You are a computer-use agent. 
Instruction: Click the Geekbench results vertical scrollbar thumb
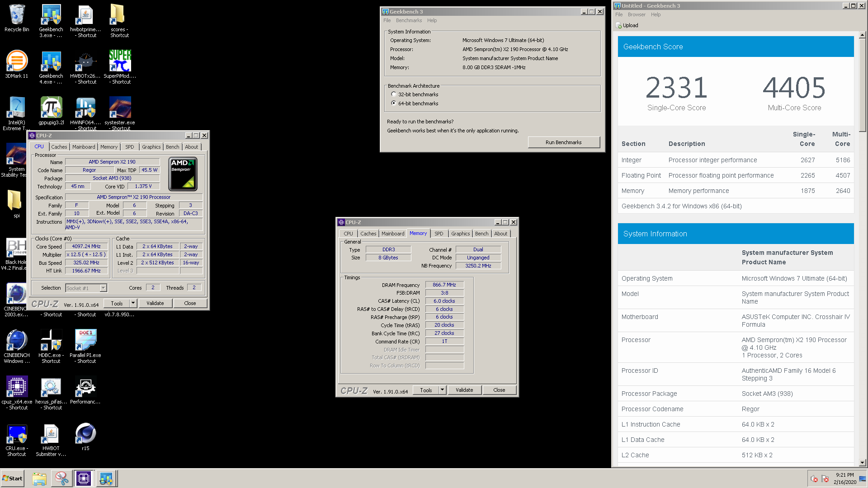[x=862, y=84]
